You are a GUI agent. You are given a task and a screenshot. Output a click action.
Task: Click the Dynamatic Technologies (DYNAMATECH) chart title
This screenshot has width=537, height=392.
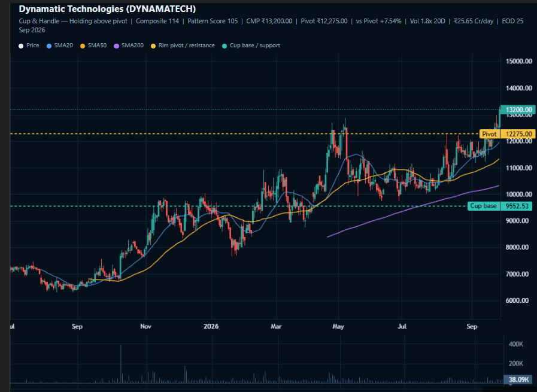click(107, 9)
